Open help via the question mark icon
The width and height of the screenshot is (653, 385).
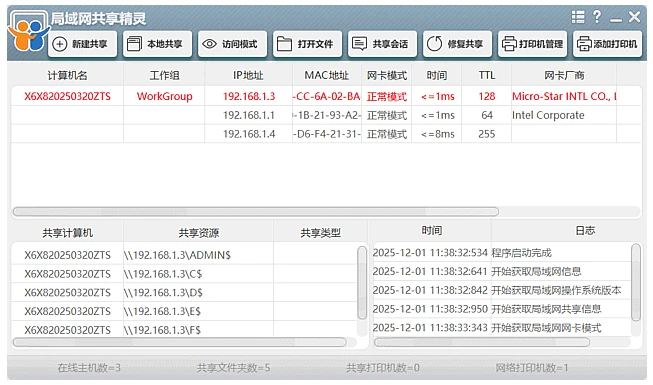(x=597, y=17)
